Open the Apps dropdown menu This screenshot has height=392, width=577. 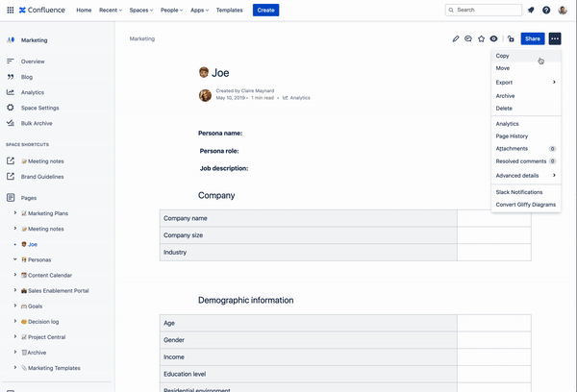click(199, 10)
